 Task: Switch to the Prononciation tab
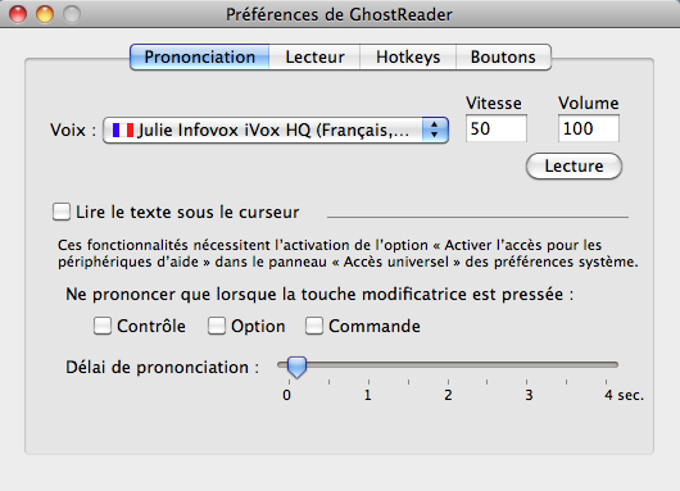click(199, 57)
